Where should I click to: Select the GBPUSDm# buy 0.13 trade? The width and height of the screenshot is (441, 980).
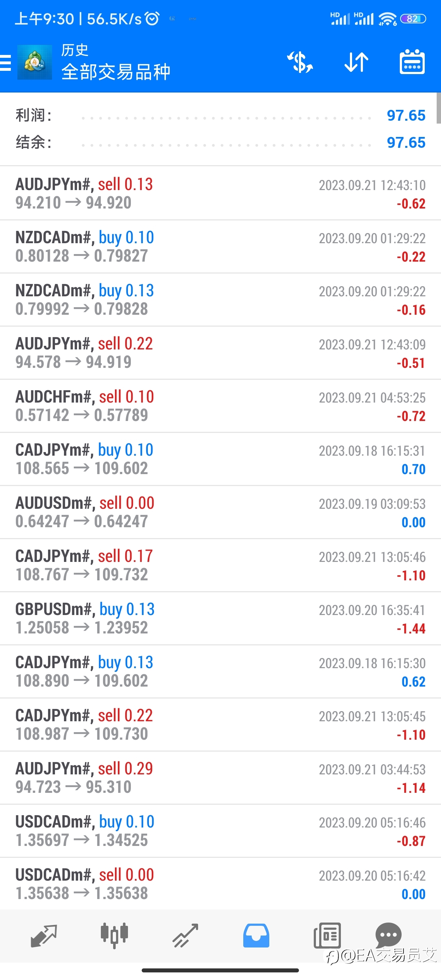point(220,618)
